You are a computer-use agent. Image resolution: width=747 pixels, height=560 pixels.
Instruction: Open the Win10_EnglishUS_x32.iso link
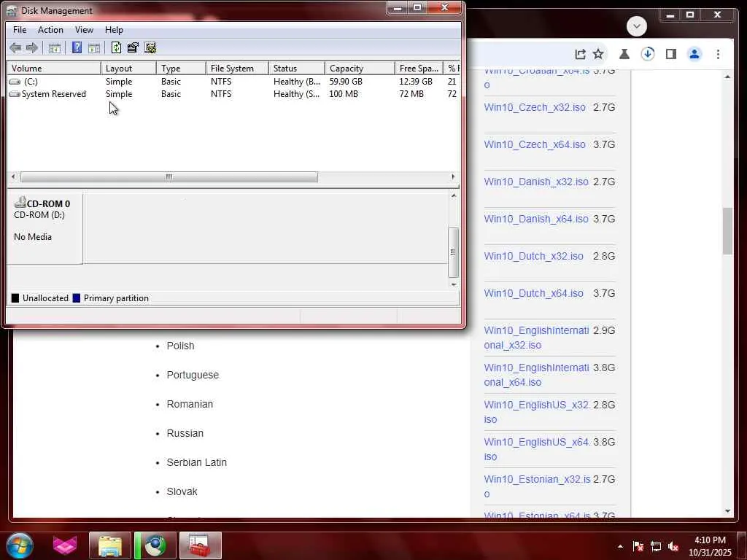(537, 412)
